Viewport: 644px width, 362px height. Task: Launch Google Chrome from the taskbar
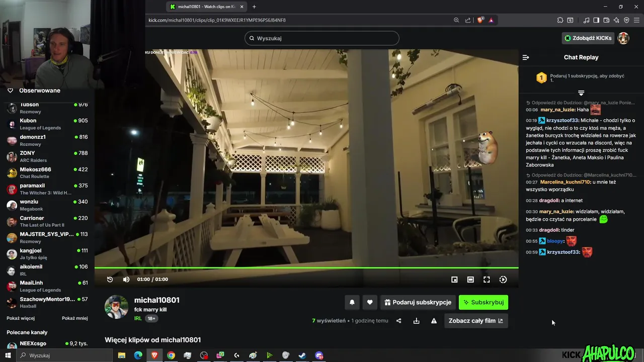tap(171, 355)
